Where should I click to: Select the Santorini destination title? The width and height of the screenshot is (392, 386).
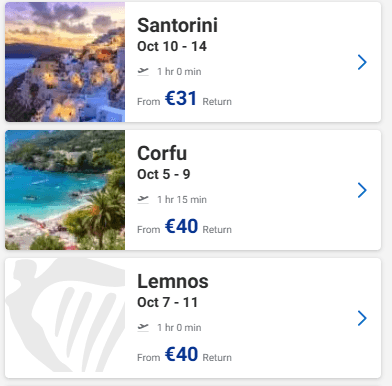click(177, 25)
